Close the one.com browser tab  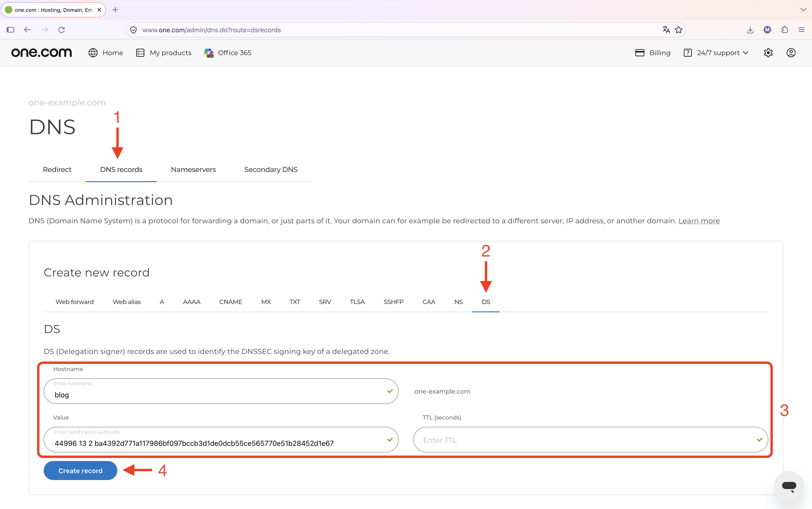click(x=99, y=10)
